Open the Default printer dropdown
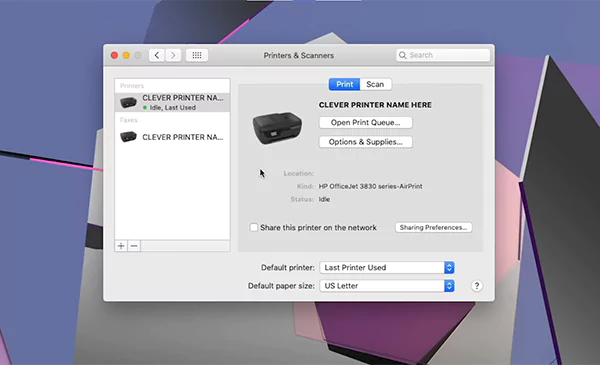This screenshot has height=365, width=600. point(387,267)
